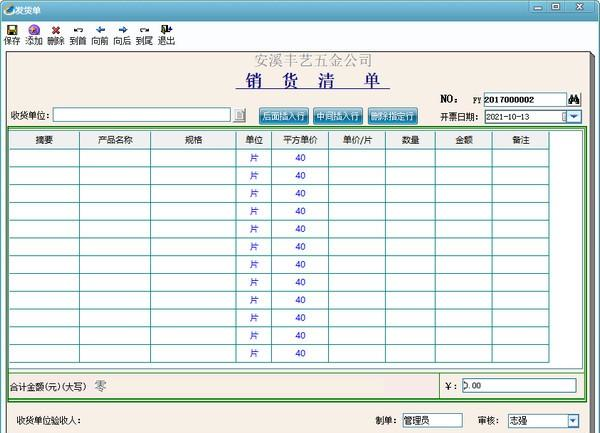Select the first row's 片 unit cell

pyautogui.click(x=254, y=158)
